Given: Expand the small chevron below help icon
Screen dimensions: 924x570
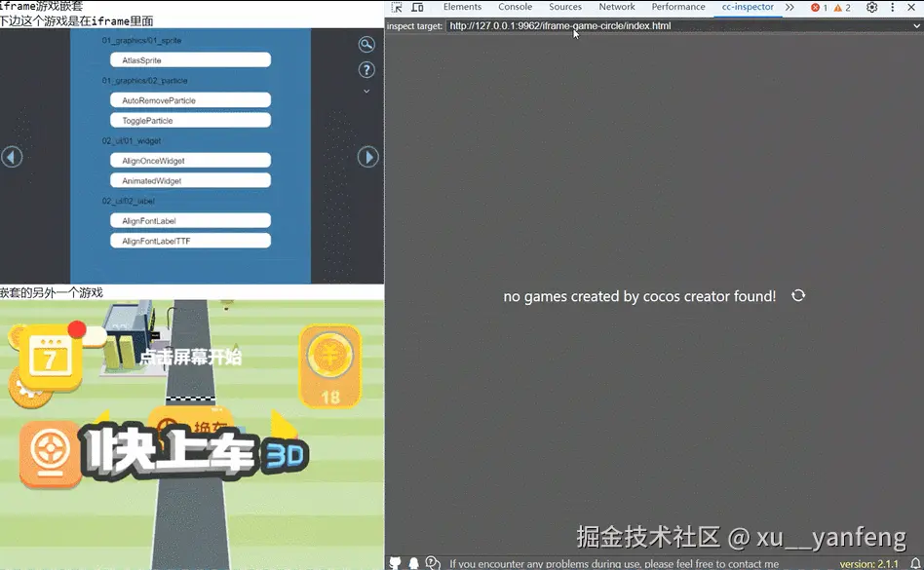Looking at the screenshot, I should (366, 92).
